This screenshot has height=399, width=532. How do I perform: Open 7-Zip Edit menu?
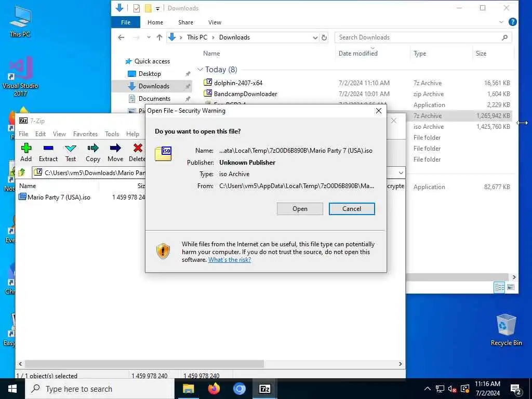[41, 134]
